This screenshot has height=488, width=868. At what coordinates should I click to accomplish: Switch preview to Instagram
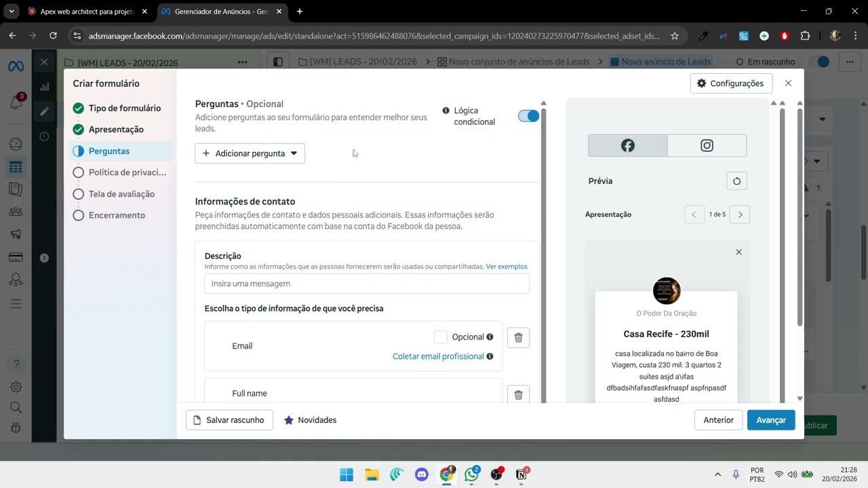tap(707, 146)
